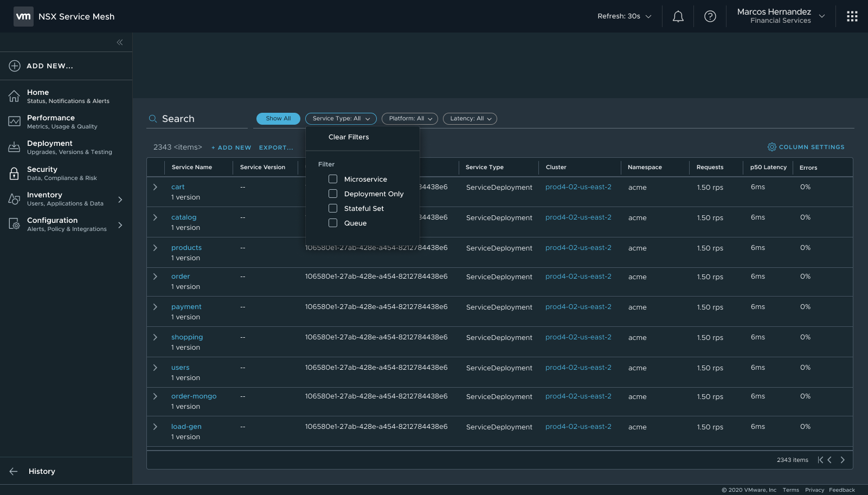Open the Platform: All filter dropdown
Screen dimensions: 868x495
pyautogui.click(x=410, y=119)
